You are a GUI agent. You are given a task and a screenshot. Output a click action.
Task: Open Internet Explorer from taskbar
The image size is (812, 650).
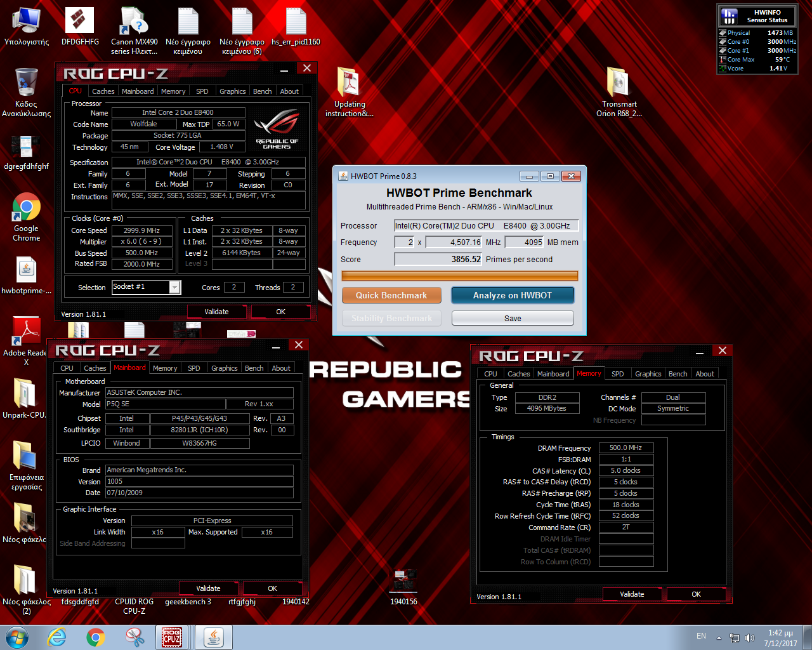pyautogui.click(x=56, y=637)
